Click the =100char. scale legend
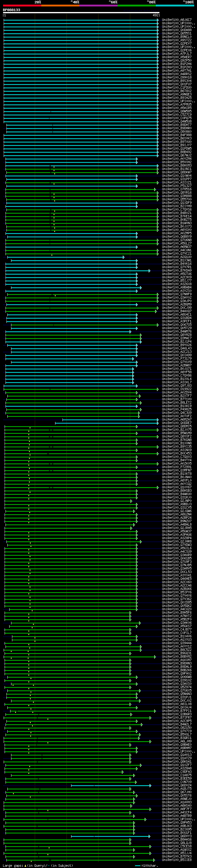The image size is (197, 868). click(146, 866)
